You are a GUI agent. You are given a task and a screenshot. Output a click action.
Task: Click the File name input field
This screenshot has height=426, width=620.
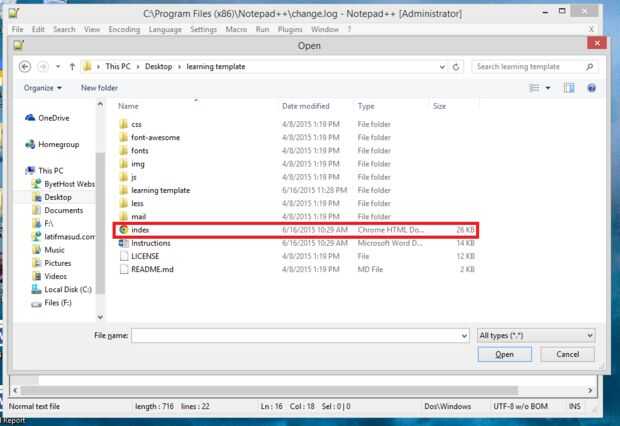(x=296, y=336)
